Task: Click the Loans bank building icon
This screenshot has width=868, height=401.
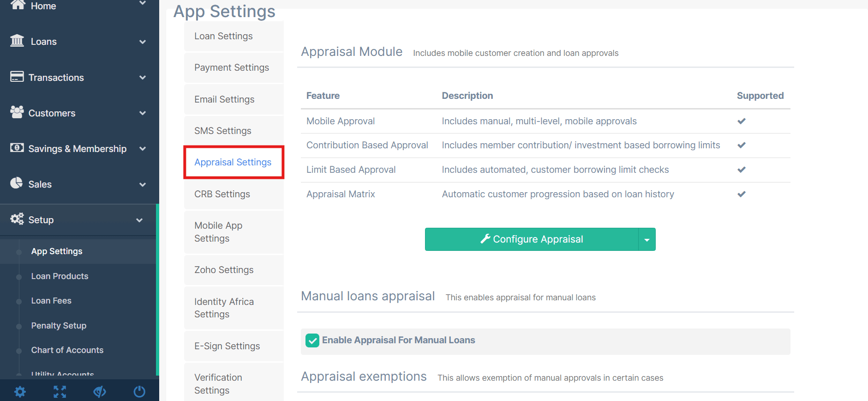Action: pyautogui.click(x=17, y=41)
